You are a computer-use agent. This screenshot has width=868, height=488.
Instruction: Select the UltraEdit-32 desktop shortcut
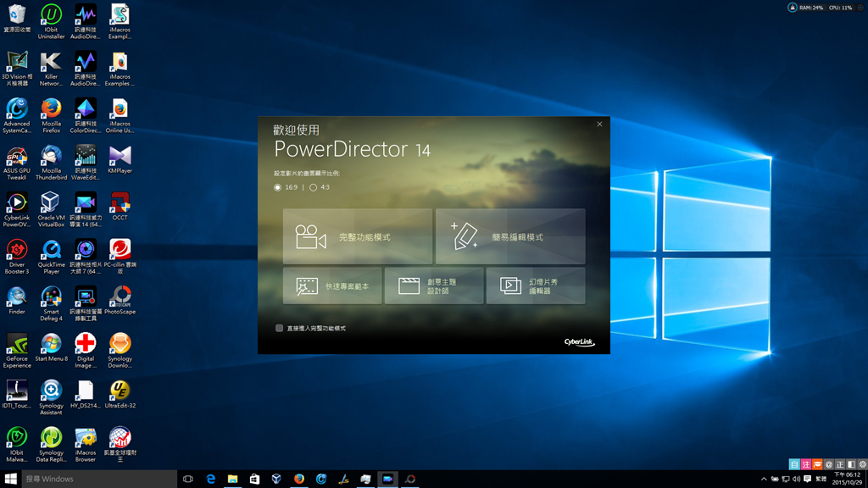[120, 395]
